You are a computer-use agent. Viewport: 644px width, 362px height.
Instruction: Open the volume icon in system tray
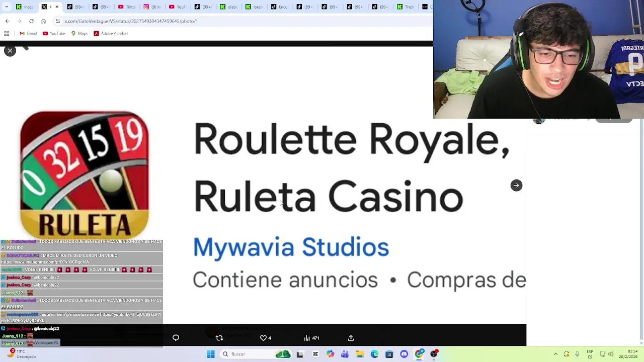click(x=611, y=354)
